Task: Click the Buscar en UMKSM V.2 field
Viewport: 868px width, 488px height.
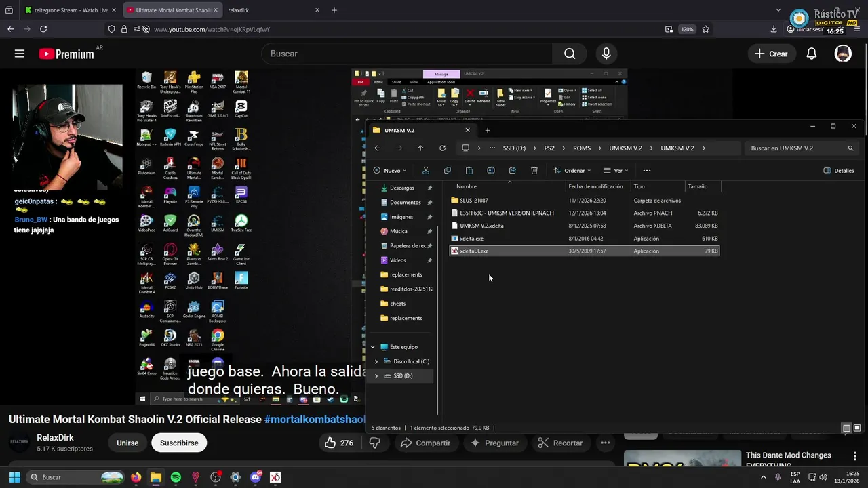Action: pyautogui.click(x=801, y=148)
